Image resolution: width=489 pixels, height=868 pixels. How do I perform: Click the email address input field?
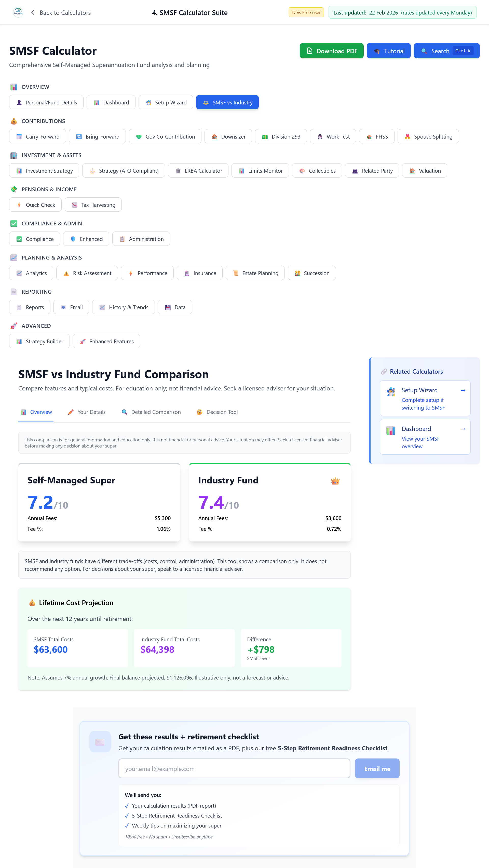click(234, 769)
